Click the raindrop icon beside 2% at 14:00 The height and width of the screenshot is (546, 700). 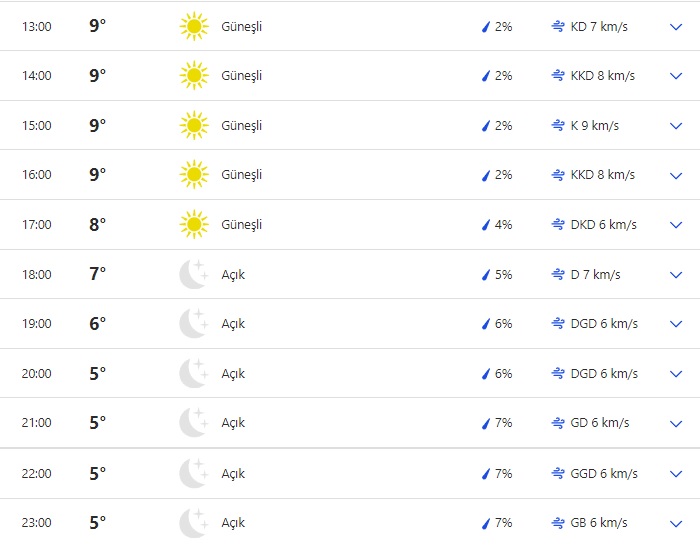486,76
